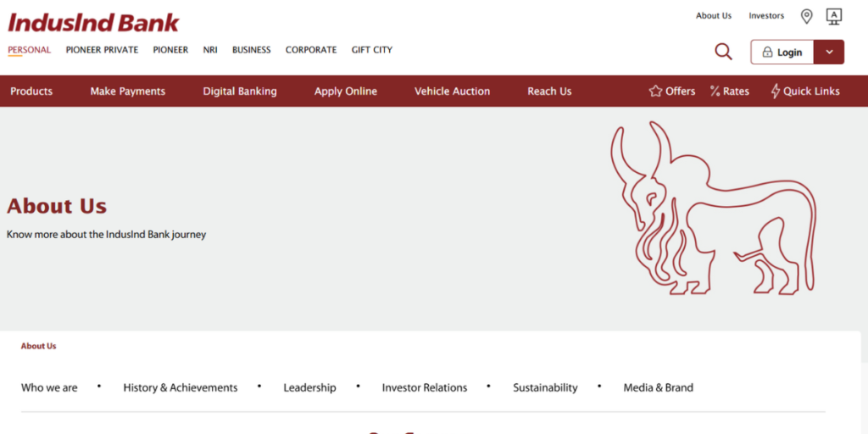The height and width of the screenshot is (434, 868).
Task: Go to Investor Relations section
Action: [x=425, y=387]
